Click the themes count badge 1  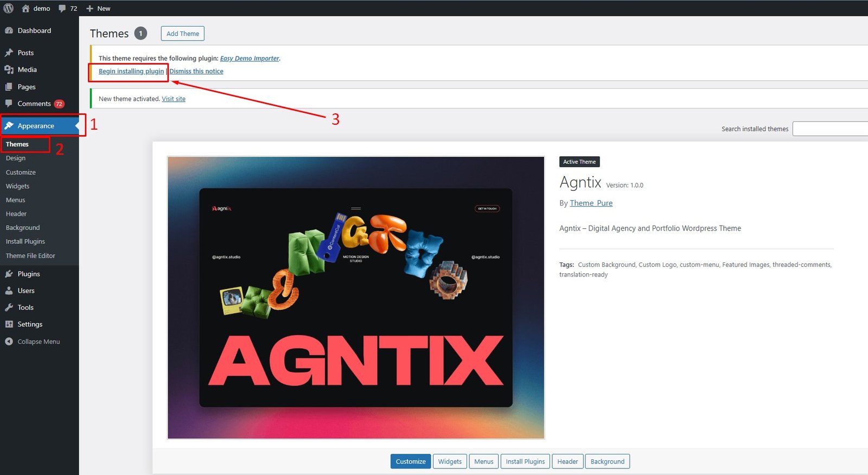[x=141, y=34]
